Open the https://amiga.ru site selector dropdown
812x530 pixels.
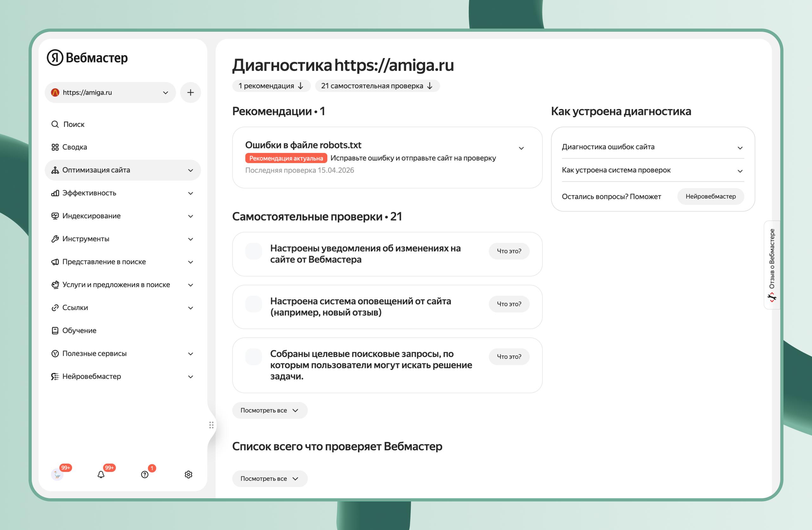(110, 92)
